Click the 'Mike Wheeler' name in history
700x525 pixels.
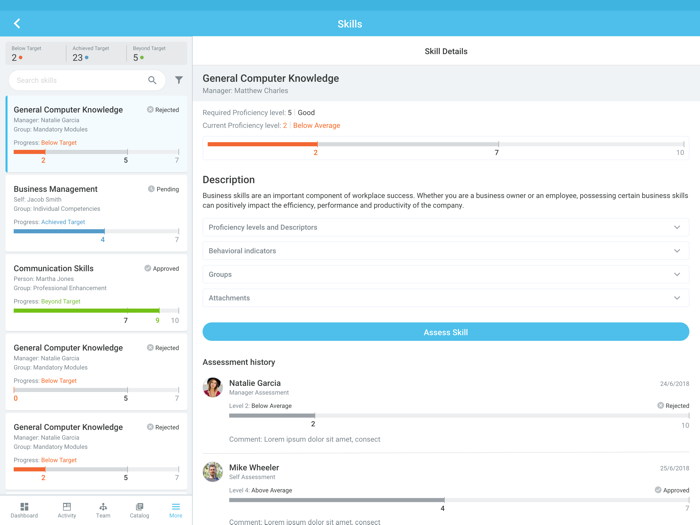click(254, 467)
